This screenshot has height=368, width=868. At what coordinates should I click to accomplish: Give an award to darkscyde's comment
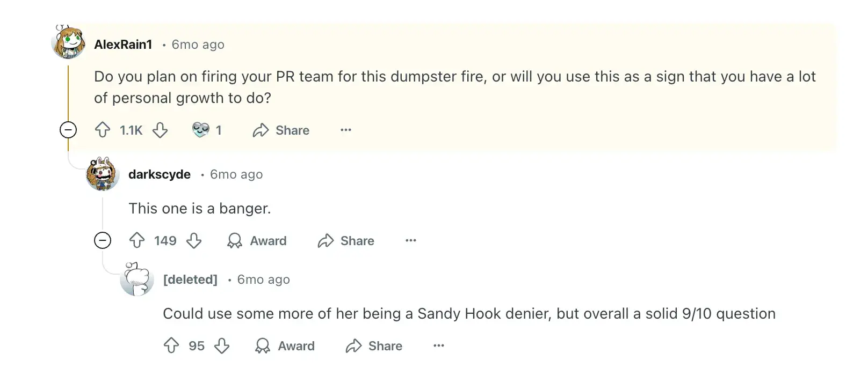(x=257, y=241)
